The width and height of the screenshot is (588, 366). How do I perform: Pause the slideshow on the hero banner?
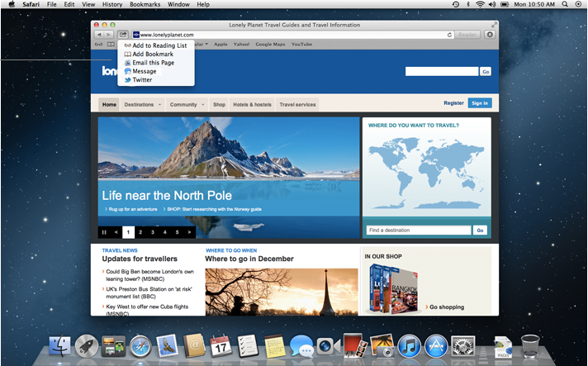pos(104,232)
